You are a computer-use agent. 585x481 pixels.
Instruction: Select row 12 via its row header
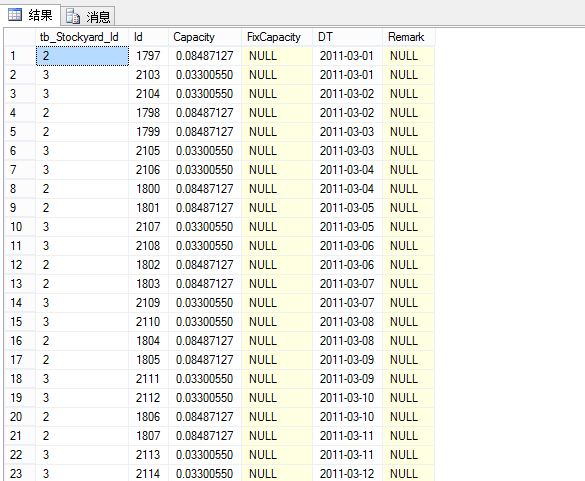20,265
